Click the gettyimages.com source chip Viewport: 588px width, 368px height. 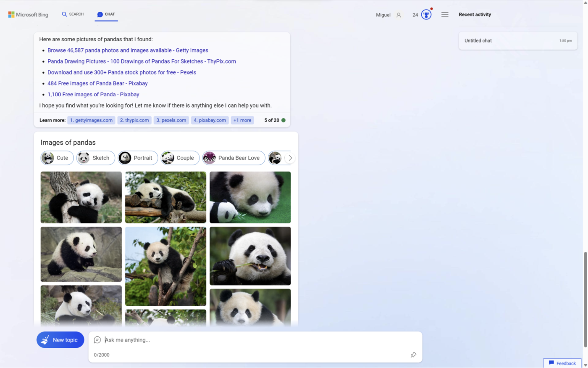91,120
